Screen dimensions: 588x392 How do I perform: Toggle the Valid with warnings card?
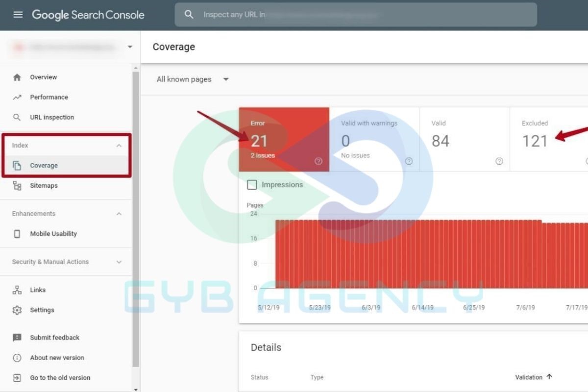[374, 140]
